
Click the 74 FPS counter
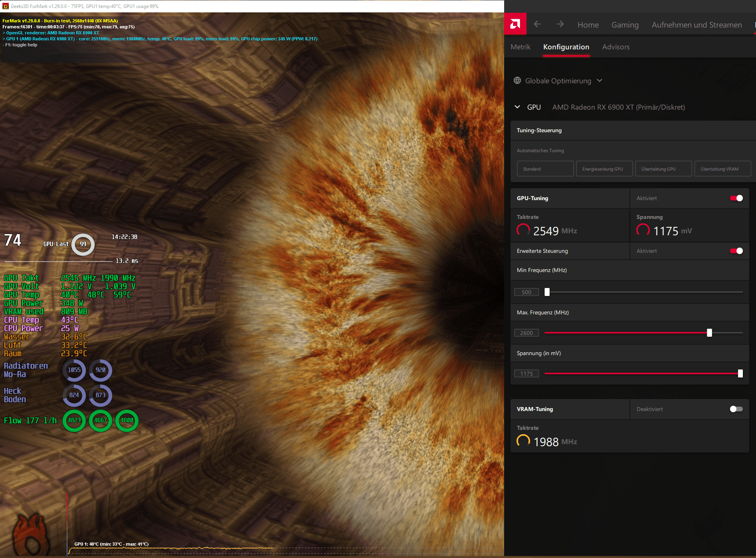click(x=13, y=240)
